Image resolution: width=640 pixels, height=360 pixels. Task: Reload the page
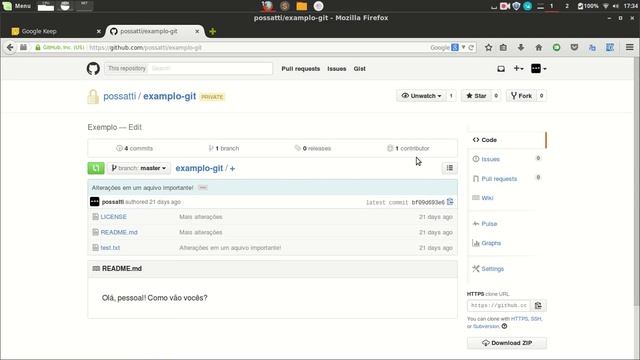pyautogui.click(x=471, y=47)
